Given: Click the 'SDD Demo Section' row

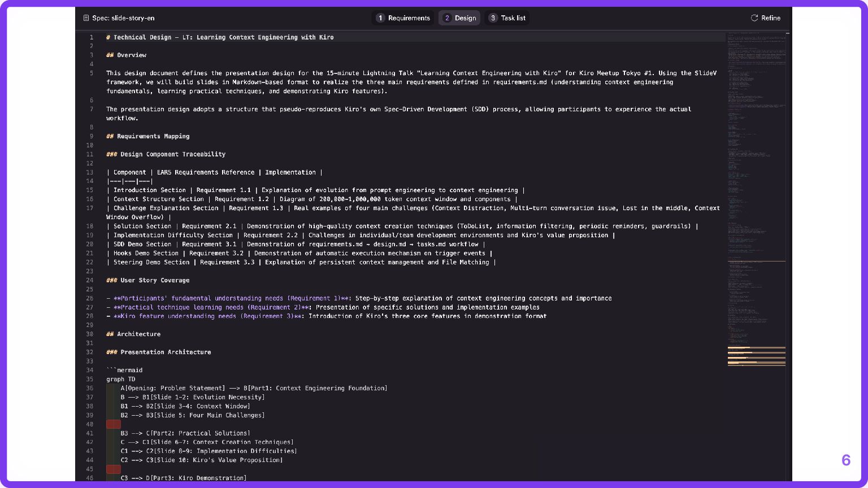Looking at the screenshot, I should [296, 245].
